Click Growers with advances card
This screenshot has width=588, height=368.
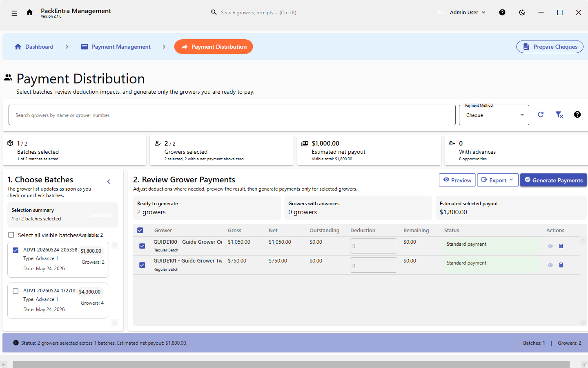point(358,208)
